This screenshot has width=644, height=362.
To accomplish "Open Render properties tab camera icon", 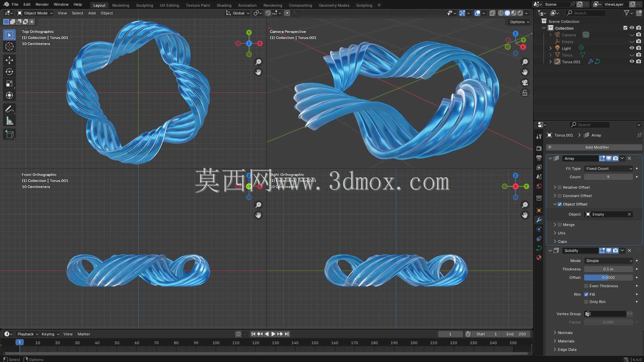I will tap(539, 148).
